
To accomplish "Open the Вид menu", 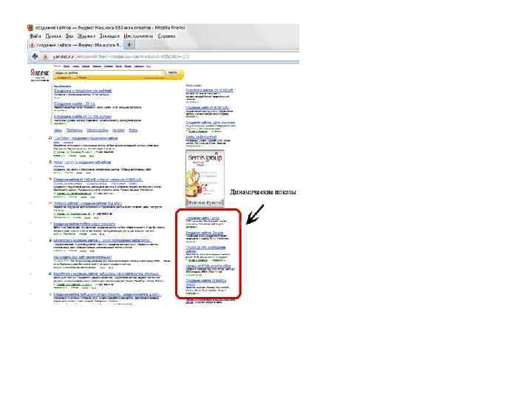I will [x=69, y=36].
